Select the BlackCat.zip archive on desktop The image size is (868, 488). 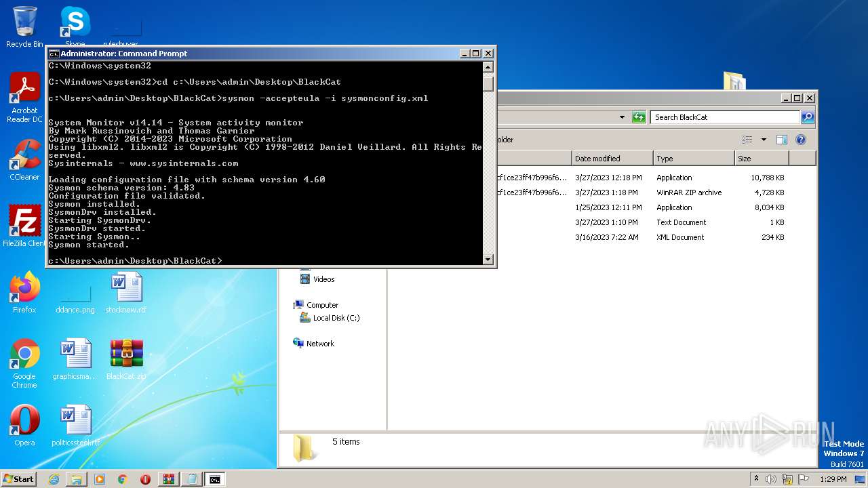click(126, 359)
